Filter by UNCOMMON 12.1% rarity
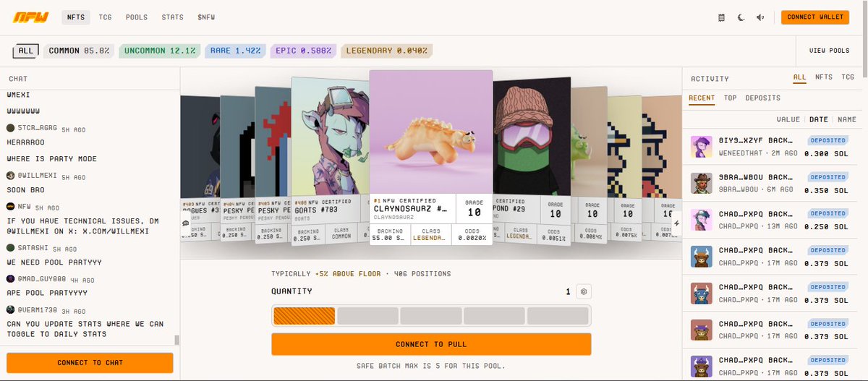The height and width of the screenshot is (381, 868). point(160,51)
